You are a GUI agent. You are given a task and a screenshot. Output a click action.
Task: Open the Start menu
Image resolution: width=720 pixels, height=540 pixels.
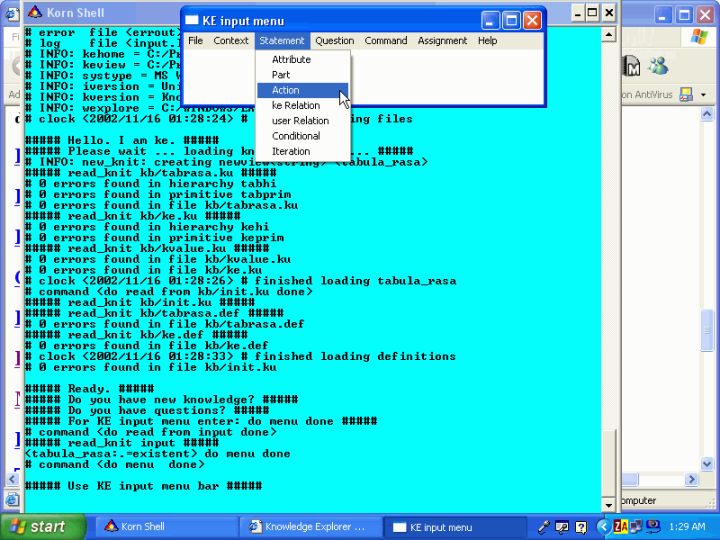click(x=42, y=527)
